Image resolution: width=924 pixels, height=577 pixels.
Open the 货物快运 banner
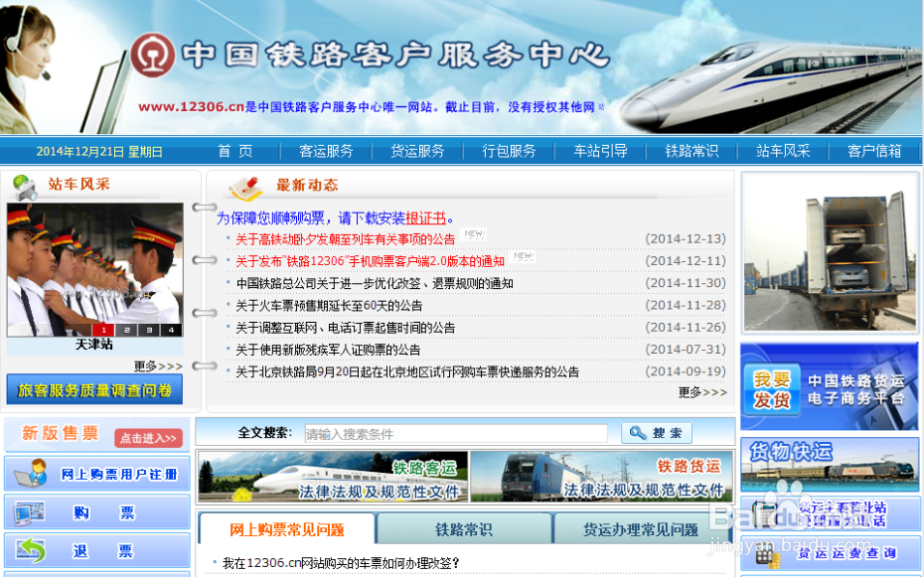pos(830,465)
